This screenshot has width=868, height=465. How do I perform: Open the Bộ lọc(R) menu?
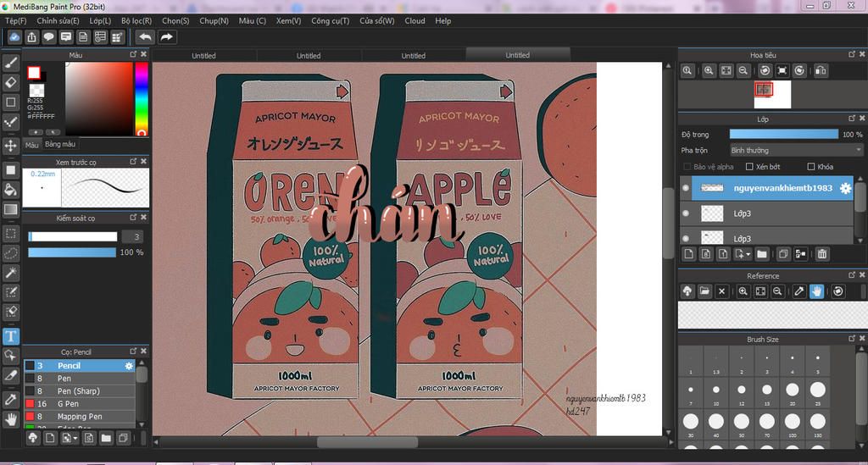(136, 20)
